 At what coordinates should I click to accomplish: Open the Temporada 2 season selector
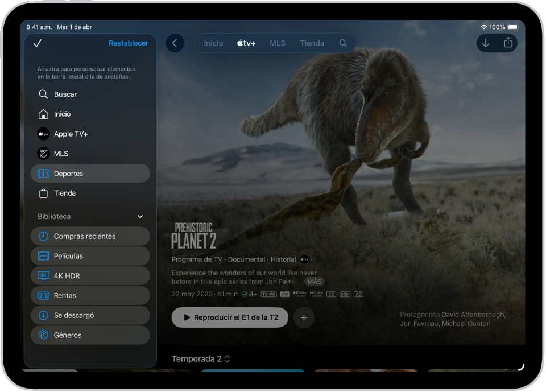(x=201, y=359)
